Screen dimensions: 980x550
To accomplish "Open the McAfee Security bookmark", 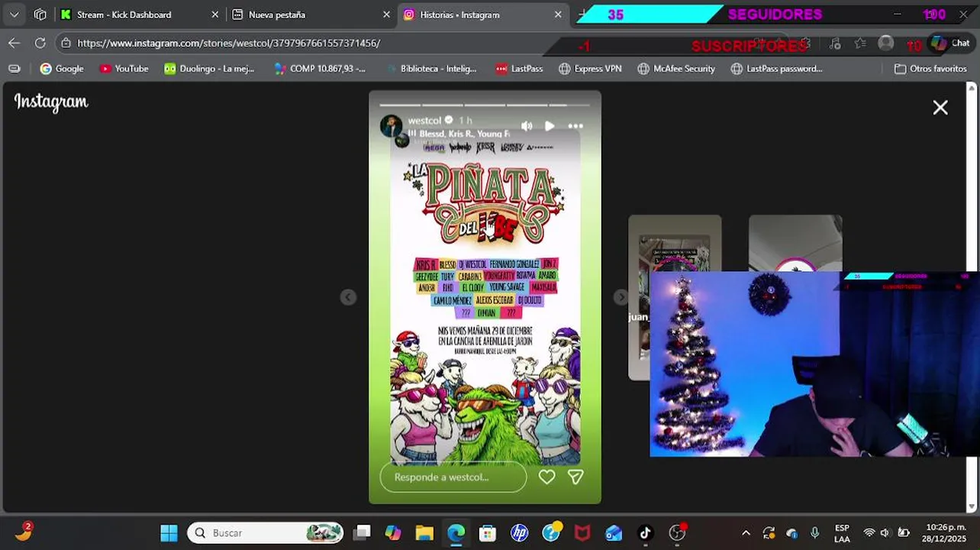I will [x=676, y=69].
